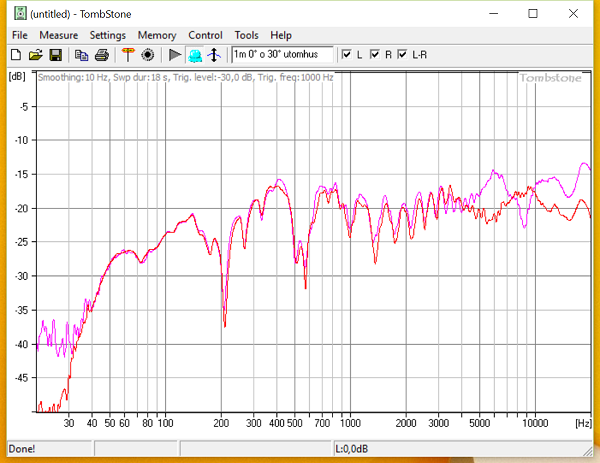Toggle the cyan ghost curve button
Image resolution: width=600 pixels, height=463 pixels.
195,55
